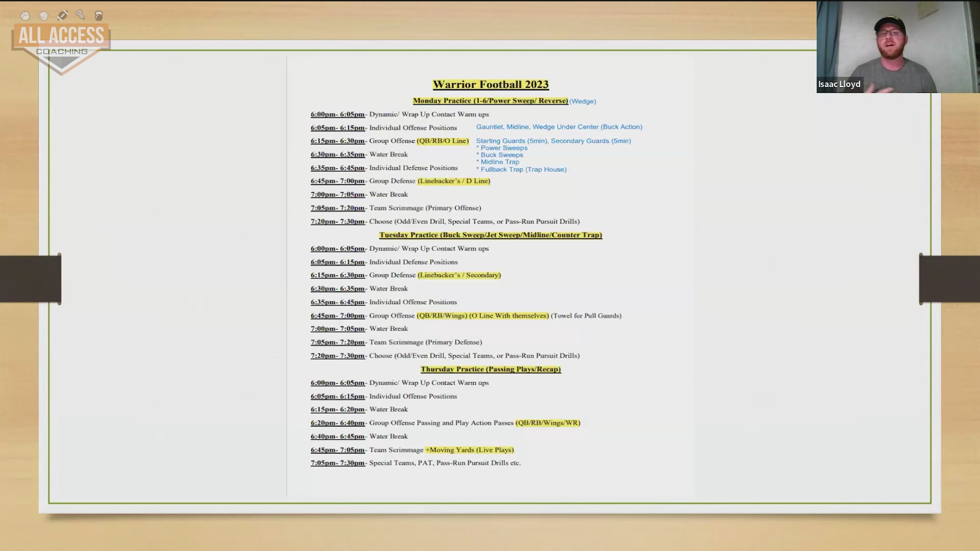Viewport: 980px width, 551px height.
Task: Click the Isaac Lloyd webcam video thumbnail
Action: coord(898,46)
